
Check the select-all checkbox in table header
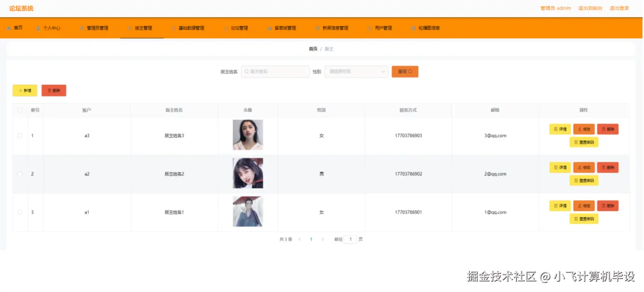click(x=20, y=110)
